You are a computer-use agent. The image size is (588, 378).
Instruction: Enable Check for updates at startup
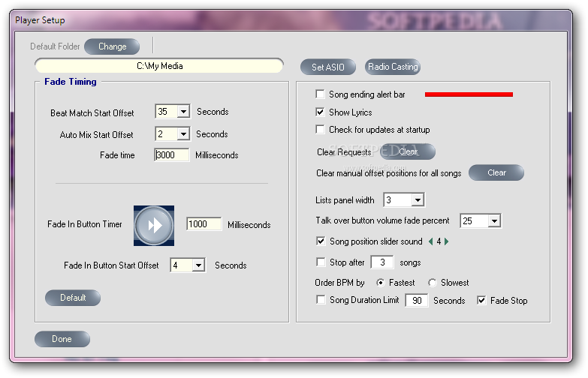click(320, 130)
